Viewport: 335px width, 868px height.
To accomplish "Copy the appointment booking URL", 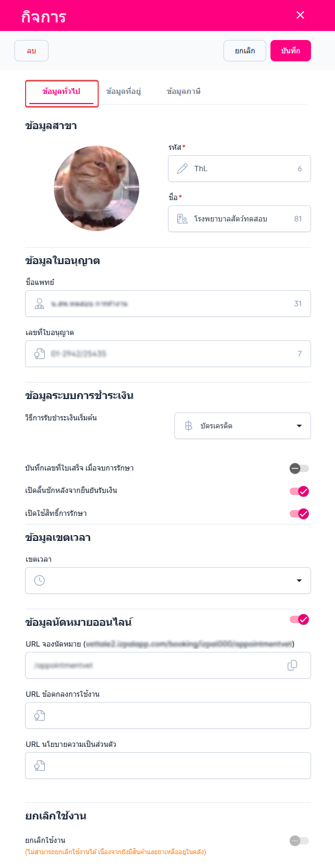I will coord(292,665).
